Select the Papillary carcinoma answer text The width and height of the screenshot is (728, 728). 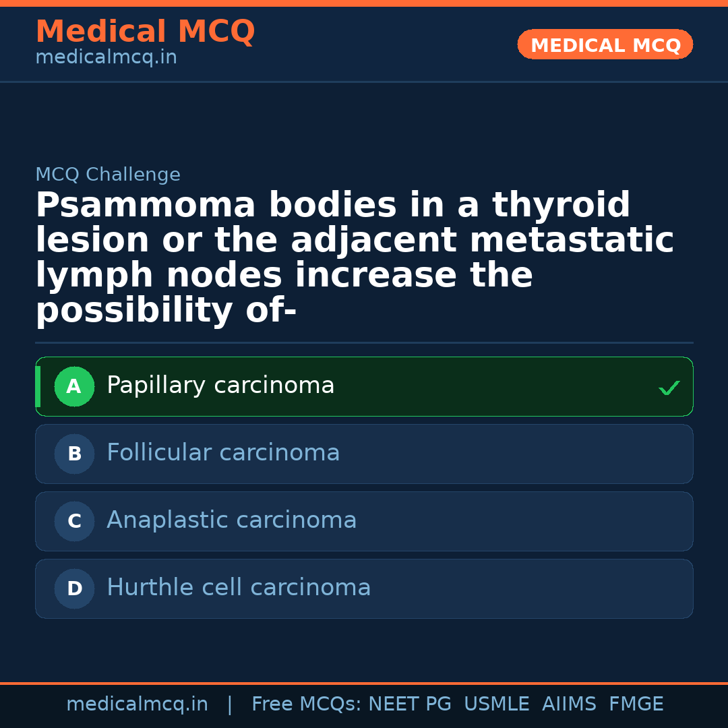[x=220, y=386]
